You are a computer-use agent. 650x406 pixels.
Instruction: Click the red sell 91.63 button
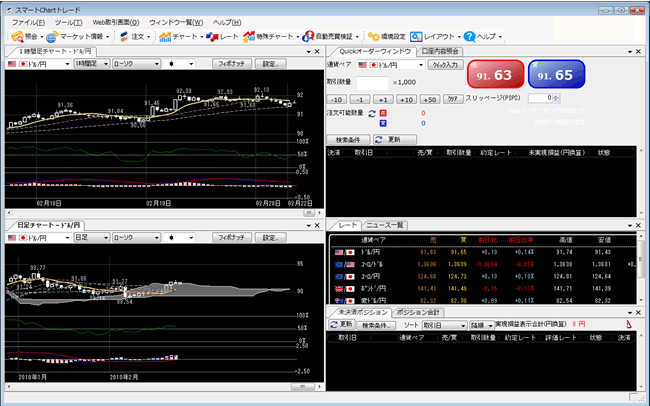pos(496,74)
